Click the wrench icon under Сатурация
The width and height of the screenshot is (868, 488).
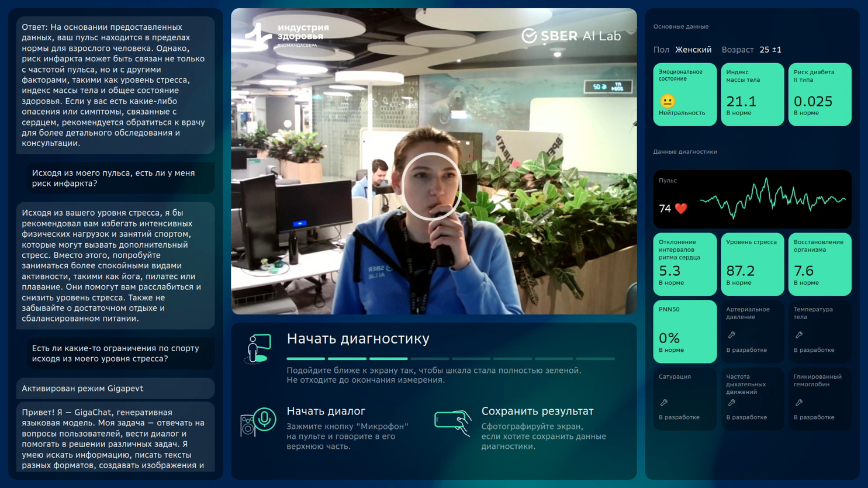tap(663, 403)
